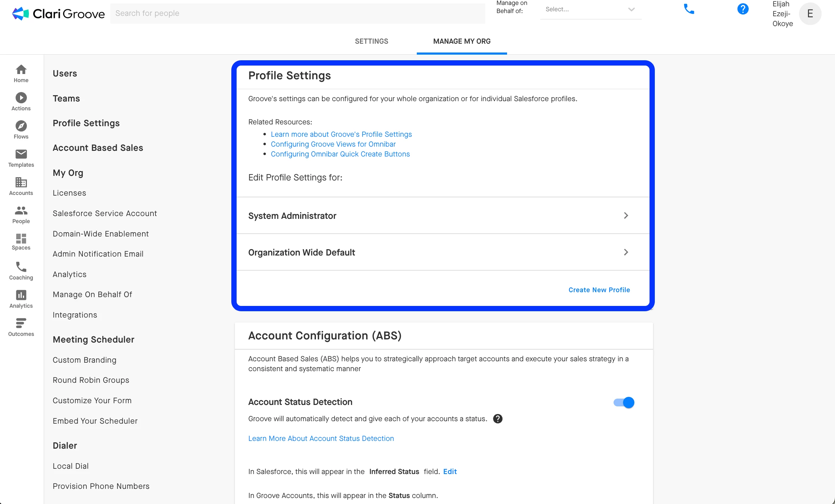Select My Org menu heading
The height and width of the screenshot is (504, 835).
68,173
